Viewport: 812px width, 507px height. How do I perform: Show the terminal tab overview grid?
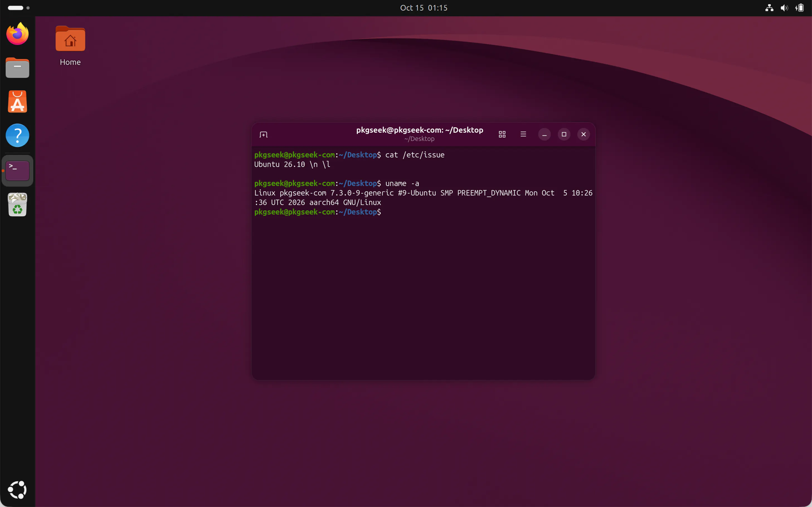click(x=502, y=135)
